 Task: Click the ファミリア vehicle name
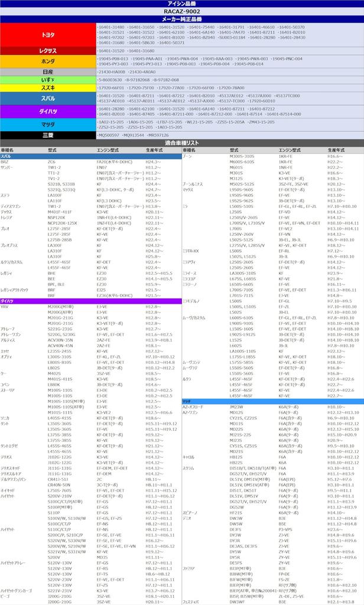(x=188, y=569)
